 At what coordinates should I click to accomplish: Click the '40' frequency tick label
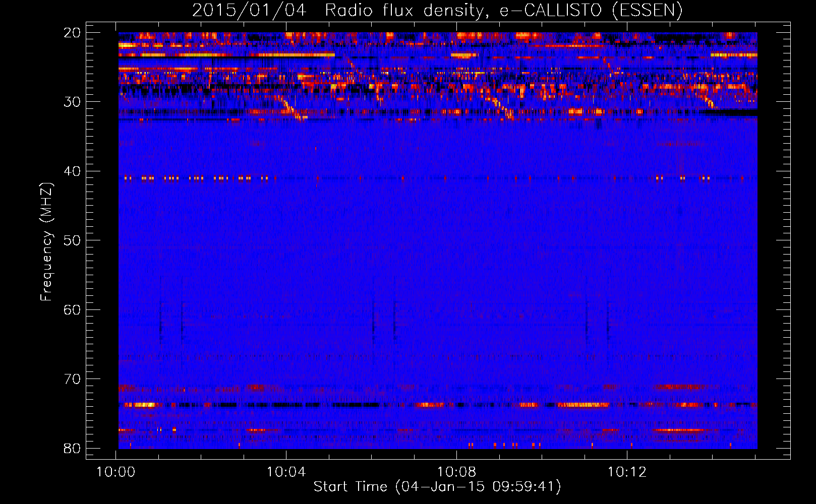click(x=72, y=171)
